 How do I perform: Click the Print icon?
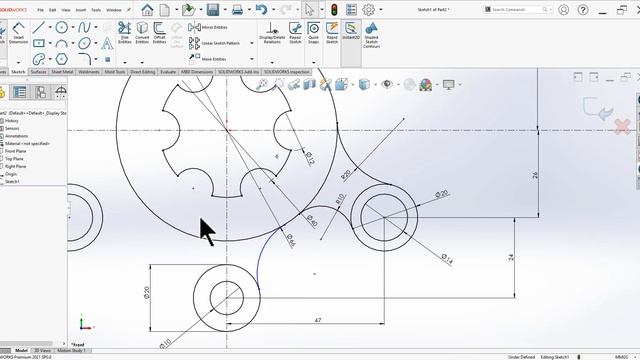click(237, 9)
